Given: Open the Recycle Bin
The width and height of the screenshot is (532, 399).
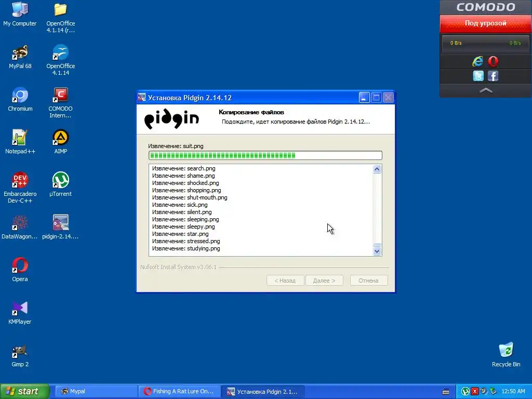Looking at the screenshot, I should pyautogui.click(x=506, y=355).
